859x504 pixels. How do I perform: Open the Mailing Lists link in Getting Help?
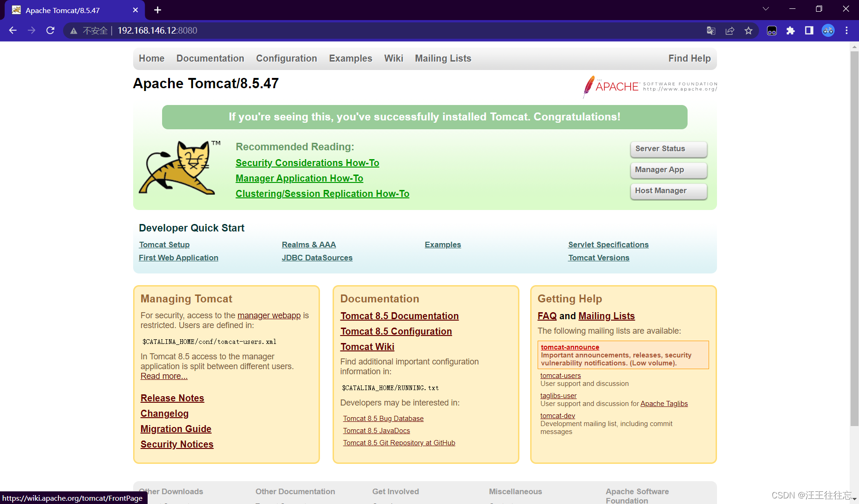pyautogui.click(x=606, y=316)
